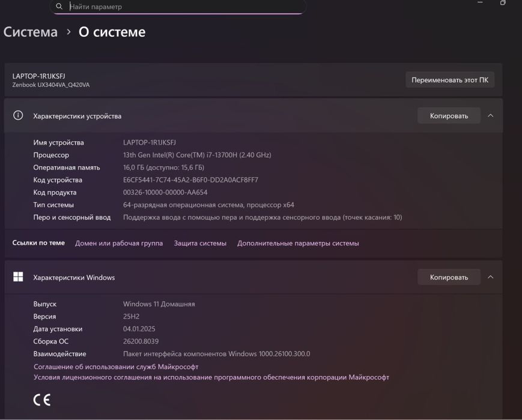Click 'Zenbook UX3404VA_Q420VA' model text
Screen dimensions: 522x420
pyautogui.click(x=51, y=85)
